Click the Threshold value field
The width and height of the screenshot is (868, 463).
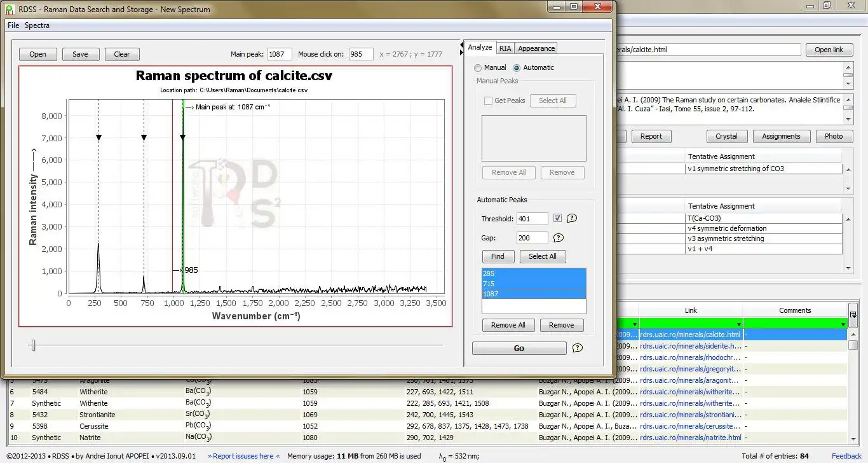click(532, 219)
